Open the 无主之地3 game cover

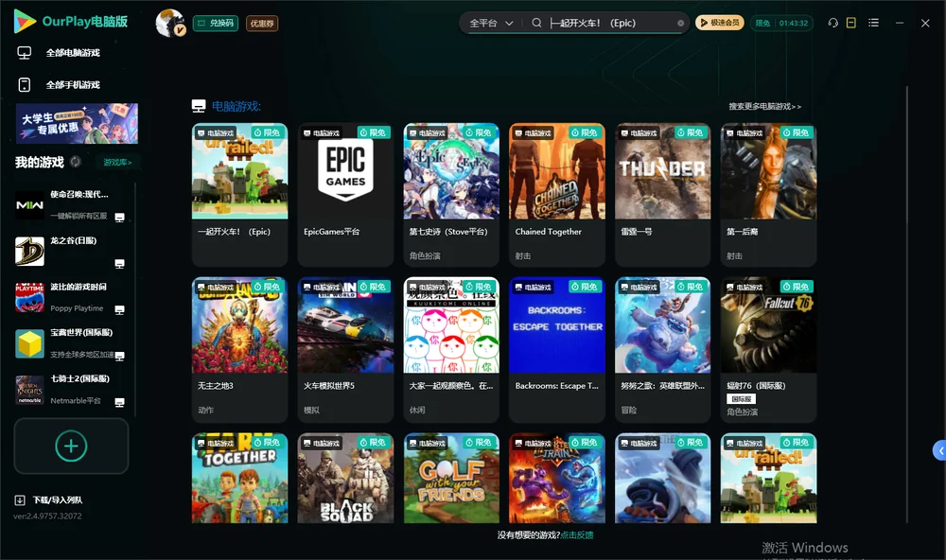pos(239,325)
